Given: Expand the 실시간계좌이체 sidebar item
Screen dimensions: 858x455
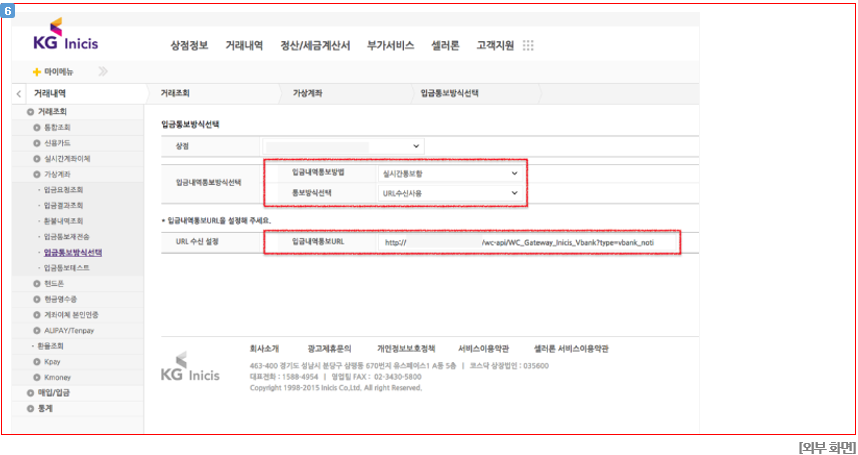Looking at the screenshot, I should click(x=37, y=159).
